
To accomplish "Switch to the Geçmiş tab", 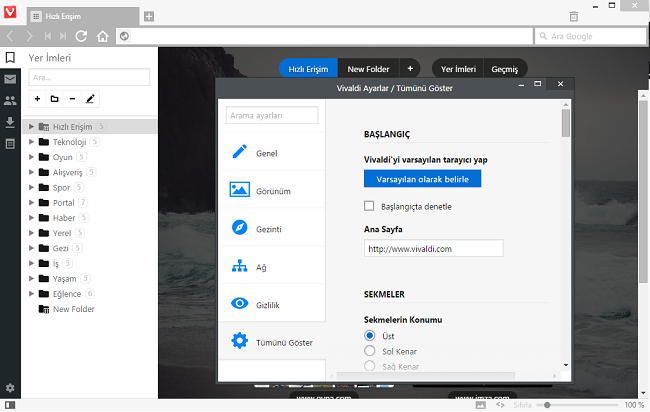I will click(504, 69).
